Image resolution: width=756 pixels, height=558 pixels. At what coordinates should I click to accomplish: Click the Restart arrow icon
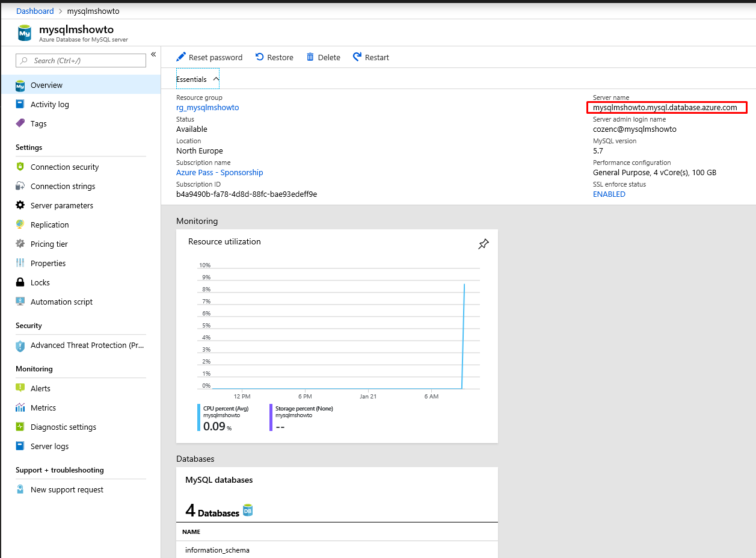tap(357, 57)
